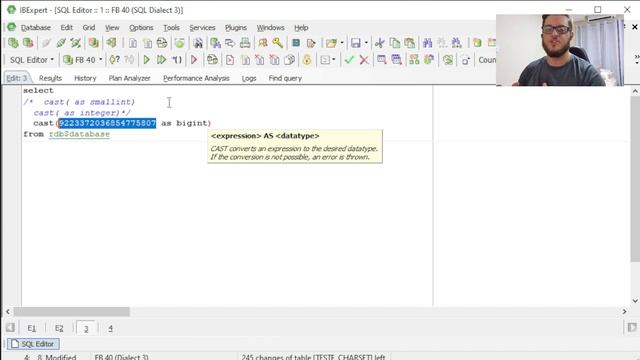Select bottom editor tab 4
Screen dimensions: 640x360
click(110, 328)
